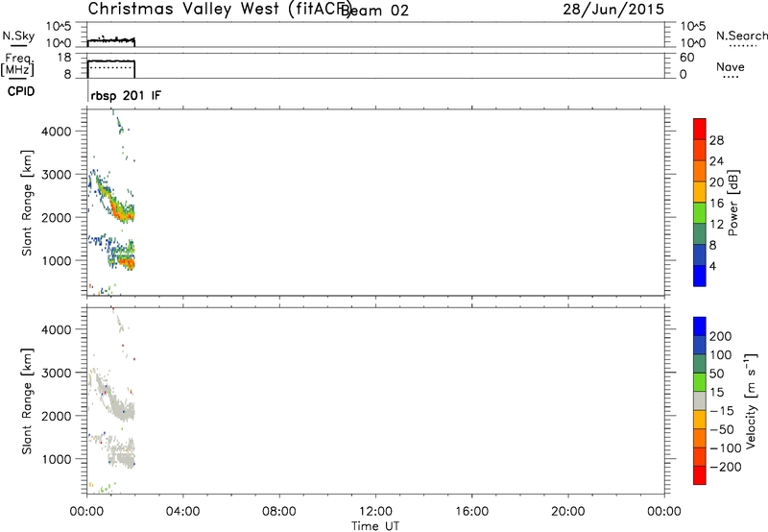Click the '16:00' time tick label
768x532 pixels.
coord(471,512)
